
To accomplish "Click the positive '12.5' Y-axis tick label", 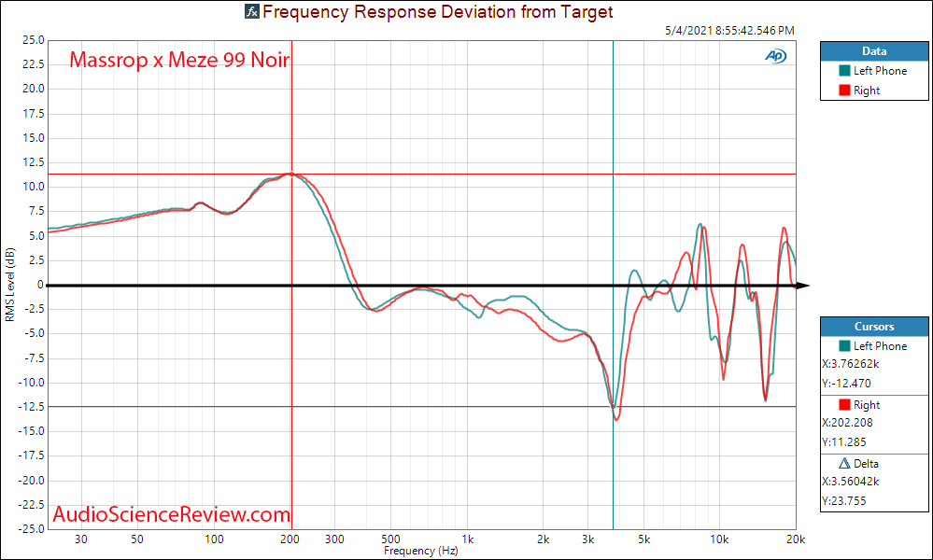I will click(x=34, y=162).
